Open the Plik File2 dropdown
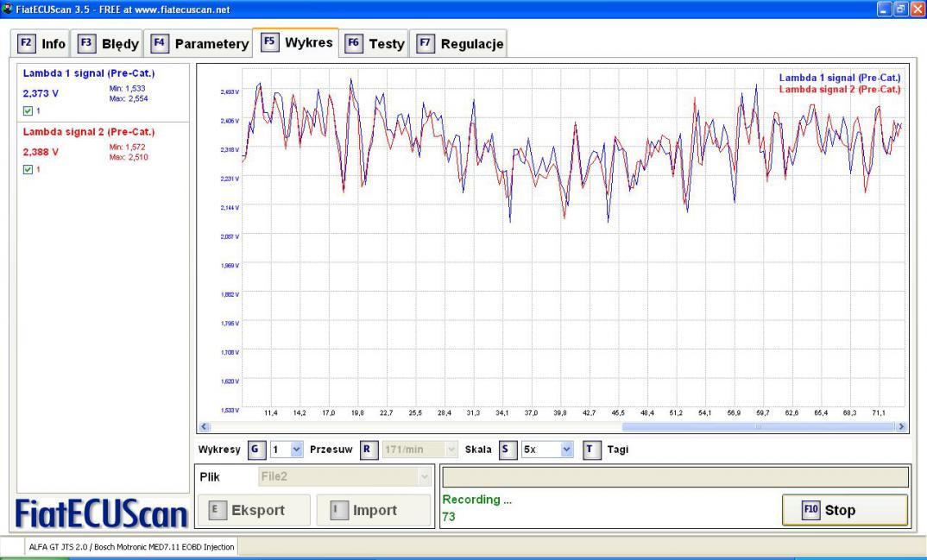Screen dimensions: 927x560 (423, 476)
